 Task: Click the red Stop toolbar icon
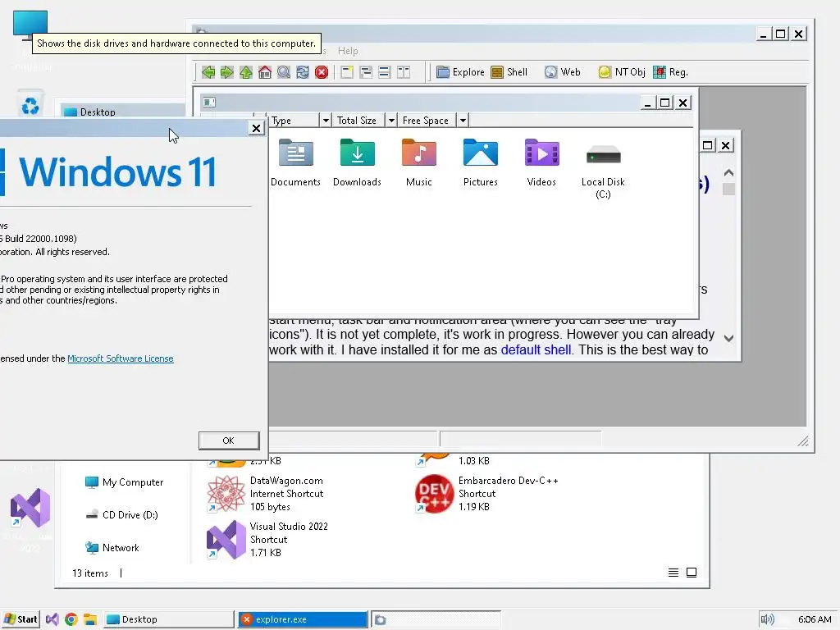(x=322, y=72)
